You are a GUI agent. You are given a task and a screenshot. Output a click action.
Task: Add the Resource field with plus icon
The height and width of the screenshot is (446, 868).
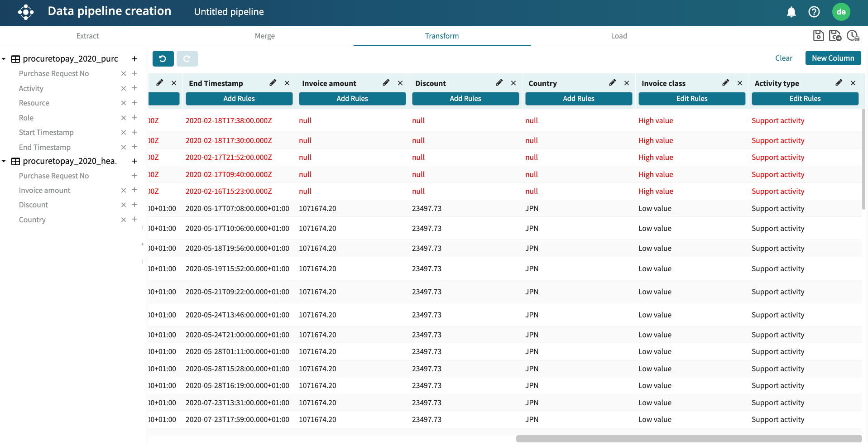134,103
